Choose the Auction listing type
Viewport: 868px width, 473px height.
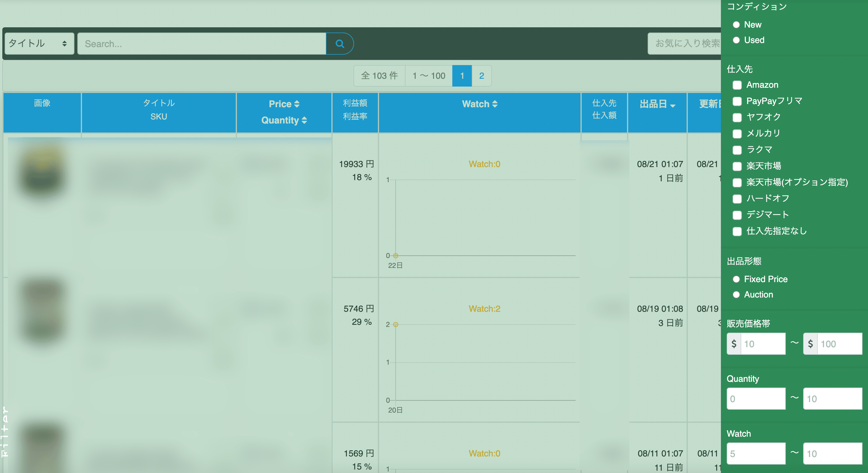[x=736, y=295]
